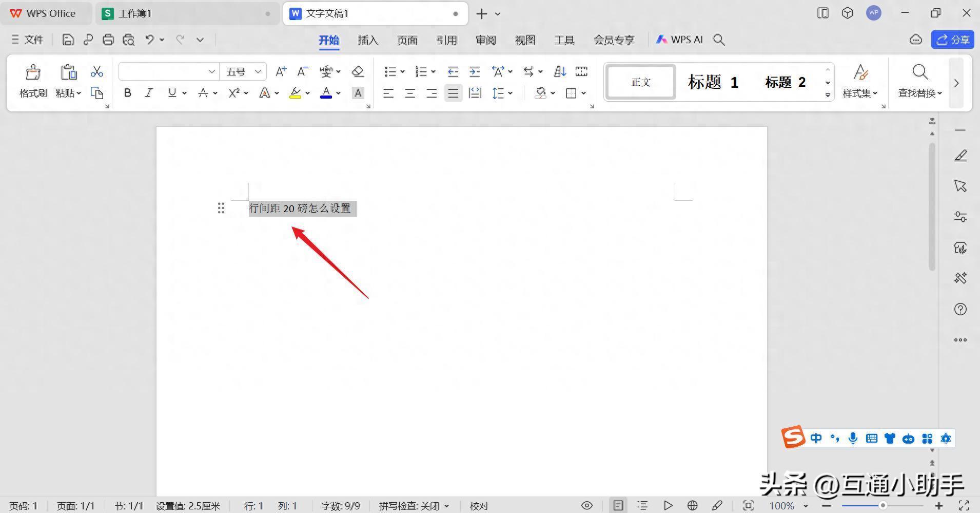Click the print icon in quick toolbar

click(108, 40)
